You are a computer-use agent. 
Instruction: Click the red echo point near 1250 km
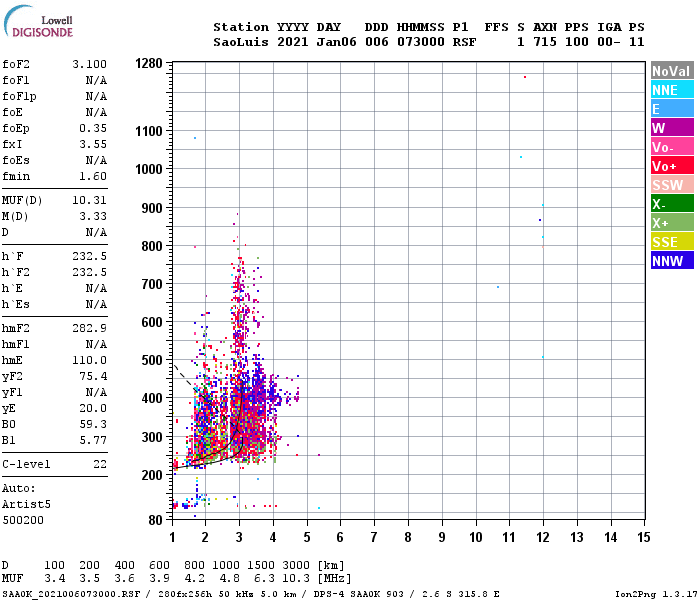tap(525, 77)
